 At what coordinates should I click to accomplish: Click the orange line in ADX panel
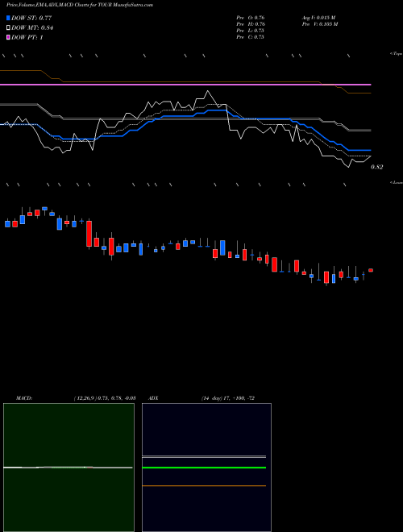pyautogui.click(x=204, y=486)
